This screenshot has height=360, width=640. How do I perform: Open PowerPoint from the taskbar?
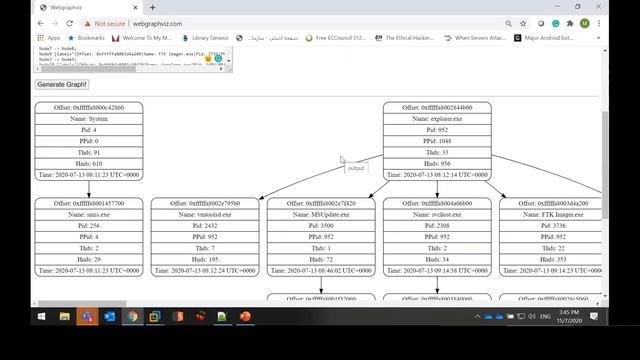pos(245,316)
